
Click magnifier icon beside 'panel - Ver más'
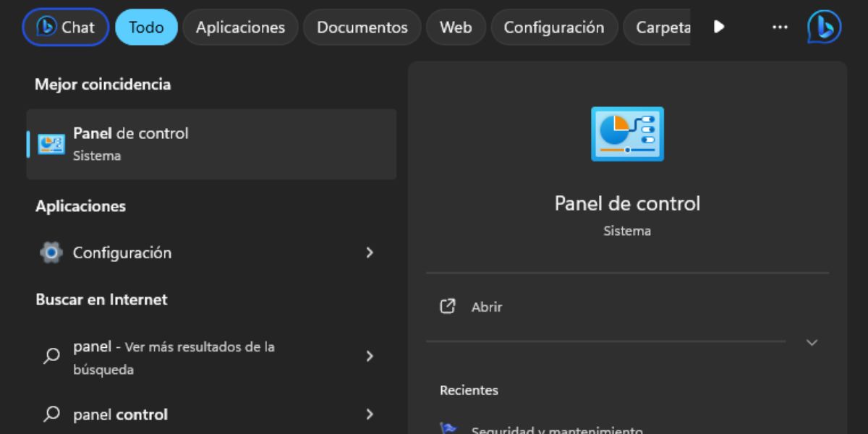pos(51,356)
